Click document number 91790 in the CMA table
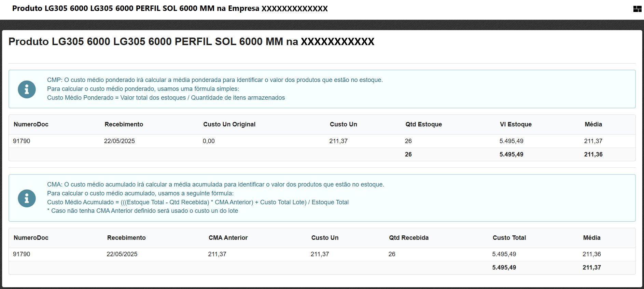Image resolution: width=644 pixels, height=289 pixels. (22, 254)
